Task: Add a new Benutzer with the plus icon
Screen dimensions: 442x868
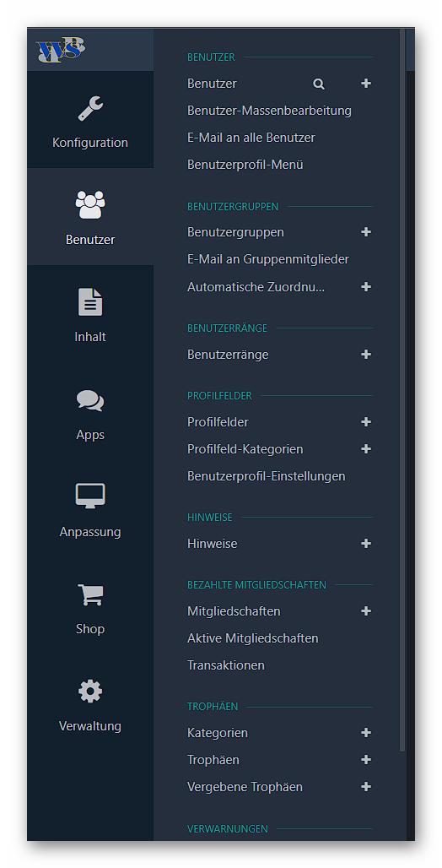Action: pyautogui.click(x=365, y=84)
